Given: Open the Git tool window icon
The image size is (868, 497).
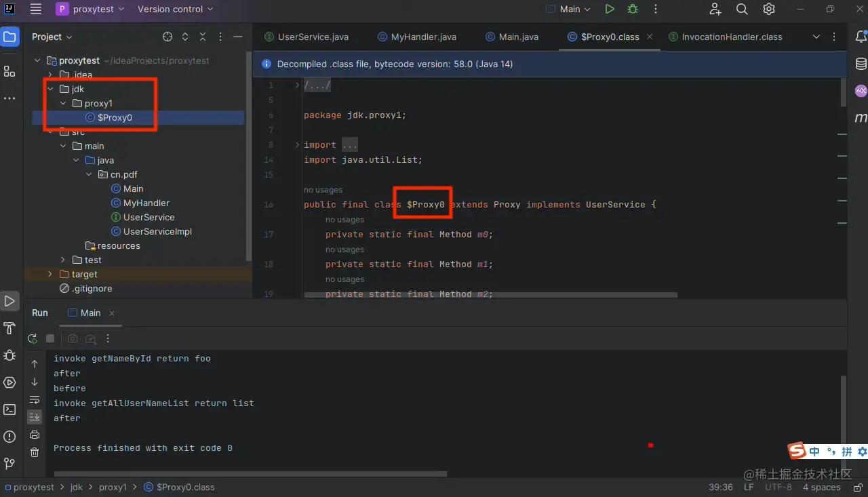Looking at the screenshot, I should (9, 464).
